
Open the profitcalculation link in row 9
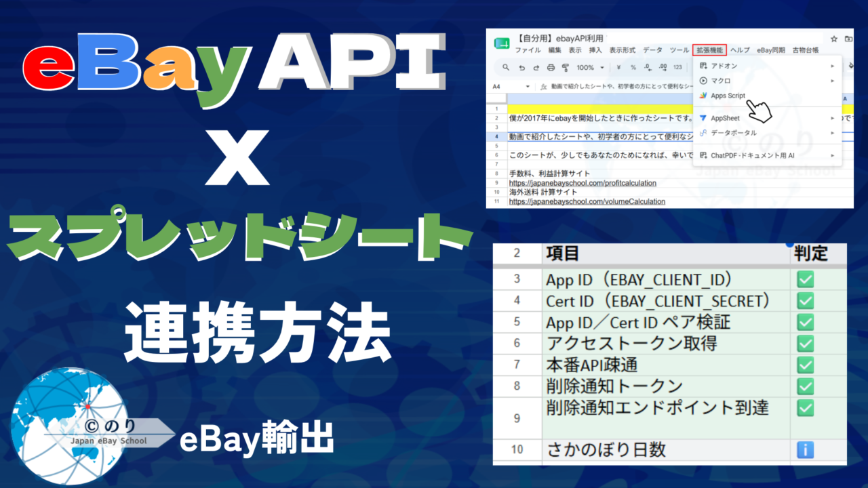tap(583, 183)
